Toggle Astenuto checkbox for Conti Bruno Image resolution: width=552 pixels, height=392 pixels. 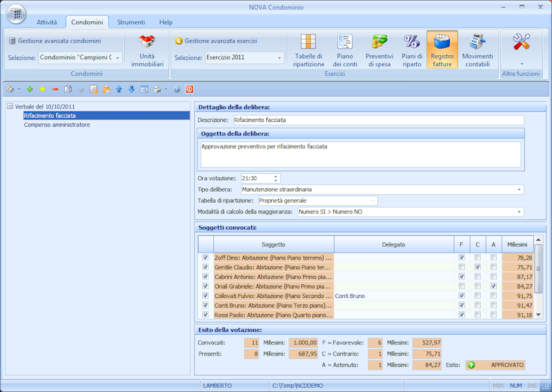point(493,305)
